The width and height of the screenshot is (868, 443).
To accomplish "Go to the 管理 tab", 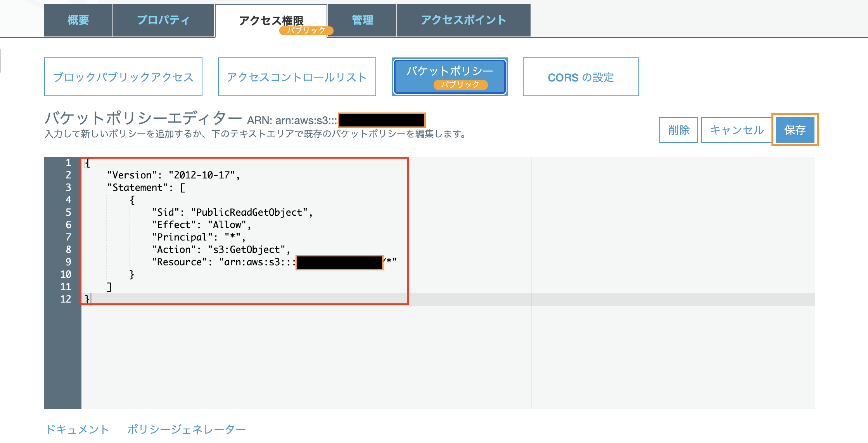I will (x=362, y=20).
